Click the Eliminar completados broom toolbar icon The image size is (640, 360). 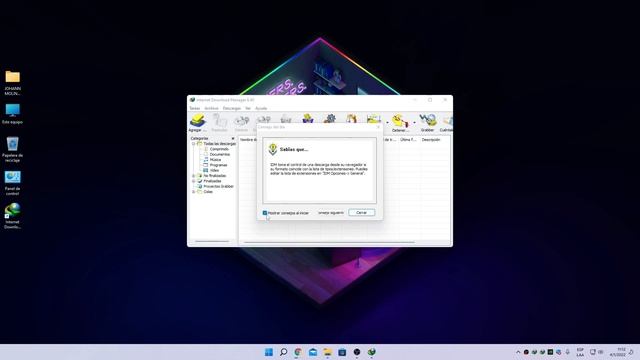(308, 119)
